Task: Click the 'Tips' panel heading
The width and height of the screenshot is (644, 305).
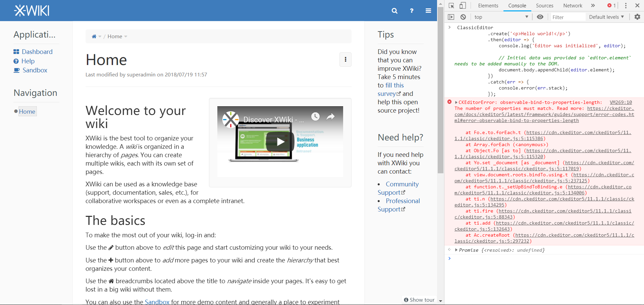Action: [386, 35]
